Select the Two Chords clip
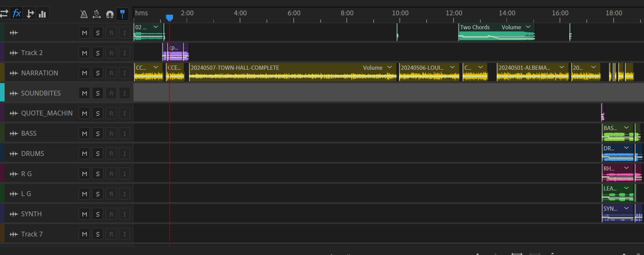The height and width of the screenshot is (255, 644). 496,32
